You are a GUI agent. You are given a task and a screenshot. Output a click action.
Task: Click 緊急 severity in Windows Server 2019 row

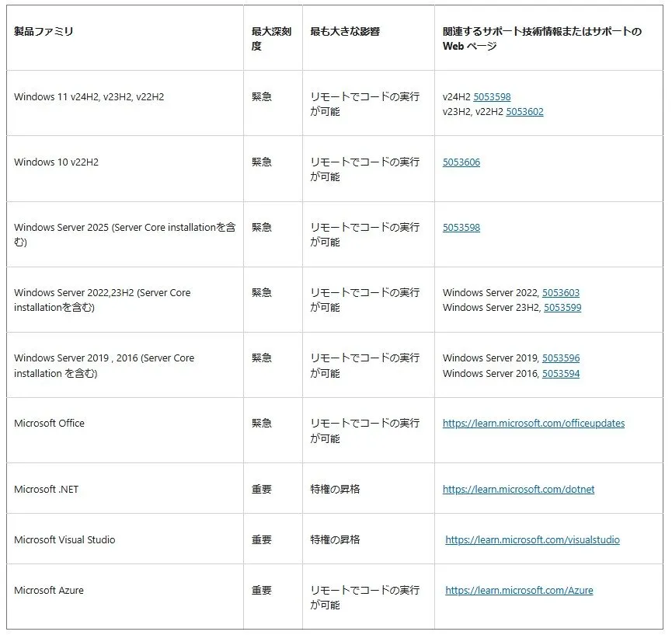click(x=262, y=358)
